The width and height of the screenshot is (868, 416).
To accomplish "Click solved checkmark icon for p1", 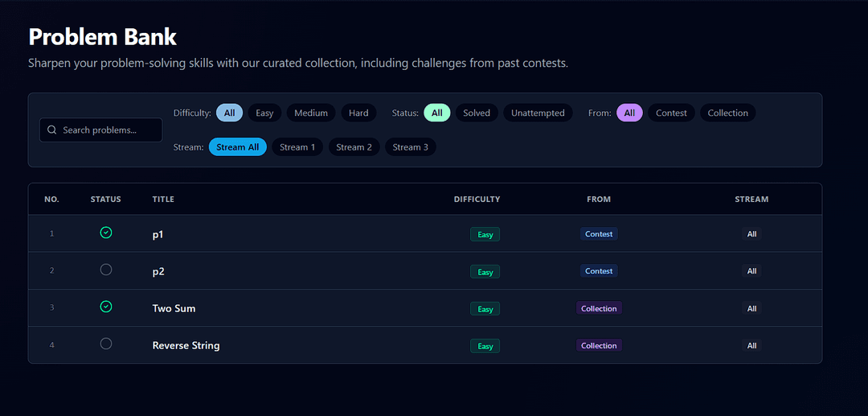I will coord(106,233).
